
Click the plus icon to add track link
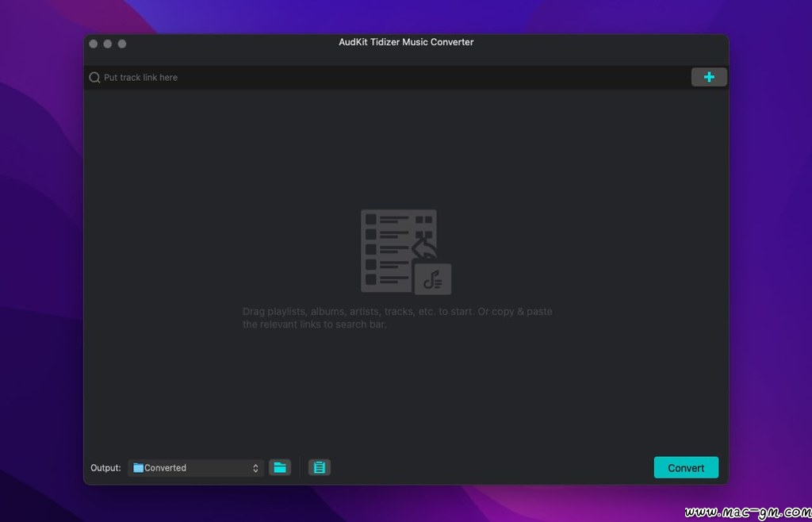tap(709, 77)
